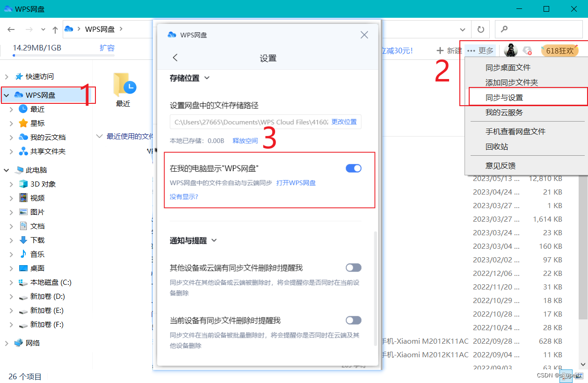The height and width of the screenshot is (383, 588).
Task: Click the 没有显示? link
Action: [x=184, y=197]
